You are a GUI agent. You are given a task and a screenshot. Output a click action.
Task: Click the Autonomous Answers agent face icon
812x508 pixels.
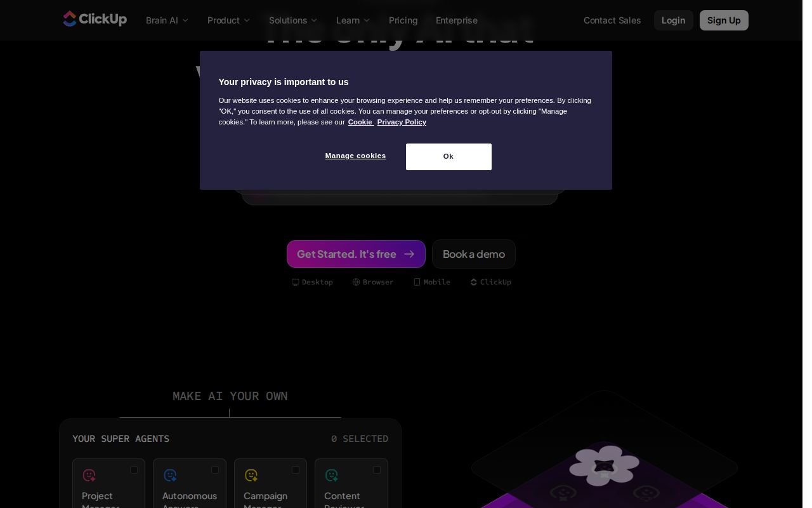click(x=170, y=475)
